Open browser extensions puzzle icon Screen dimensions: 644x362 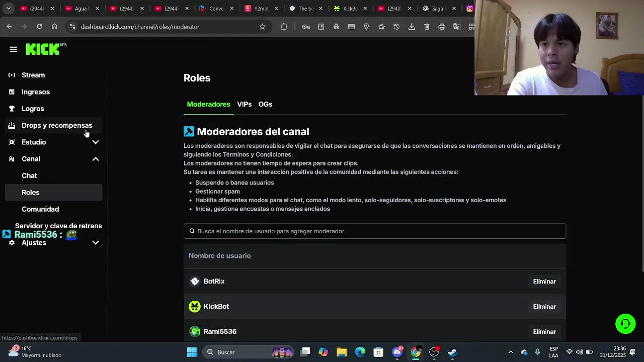[x=284, y=27]
